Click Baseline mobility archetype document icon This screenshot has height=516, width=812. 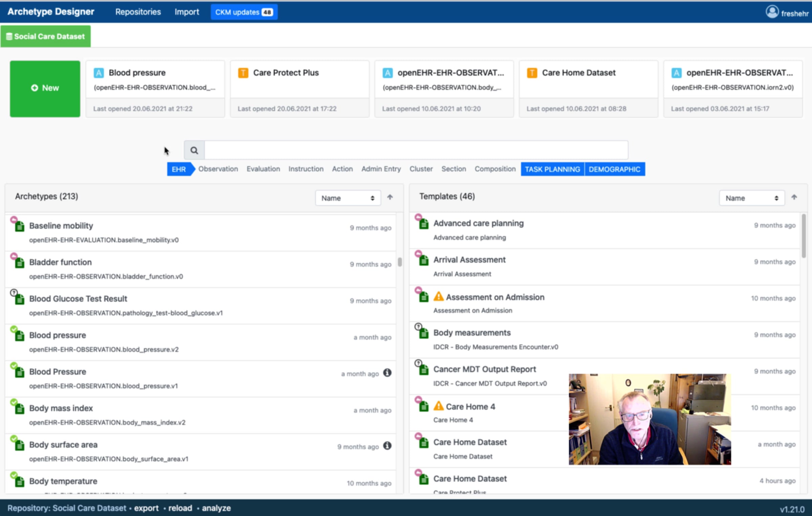(19, 226)
